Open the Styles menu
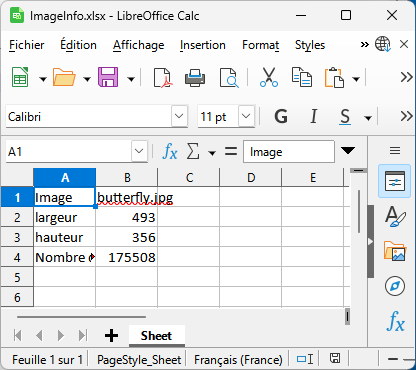Screen dimensions: 416x370 (x=310, y=45)
